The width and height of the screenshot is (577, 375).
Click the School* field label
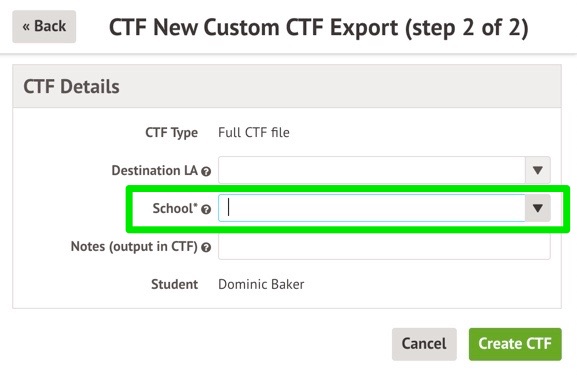(175, 208)
